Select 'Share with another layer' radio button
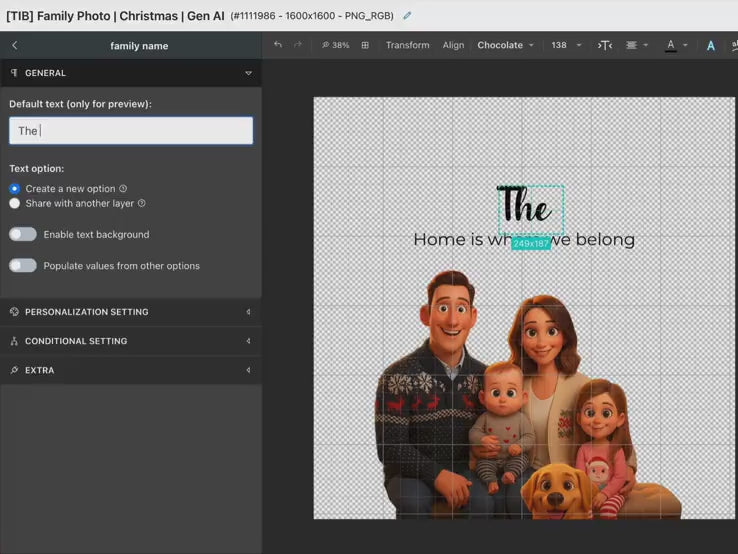The image size is (738, 554). 15,203
